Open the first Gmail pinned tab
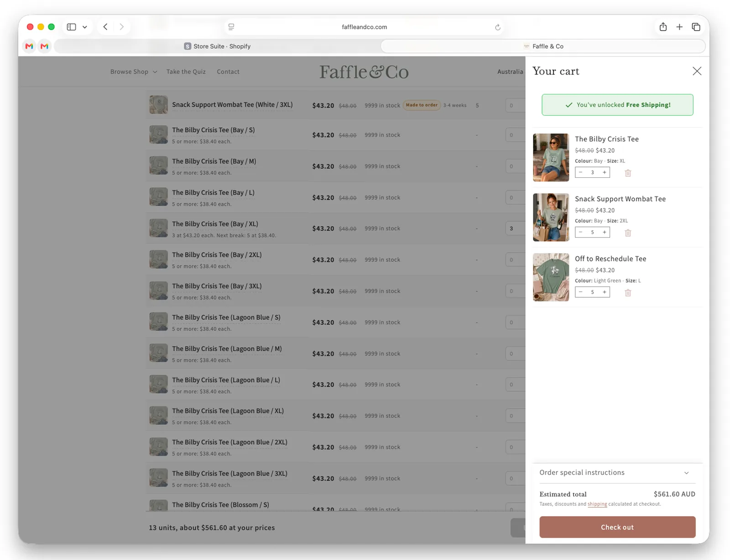Viewport: 730px width, 560px height. tap(29, 46)
